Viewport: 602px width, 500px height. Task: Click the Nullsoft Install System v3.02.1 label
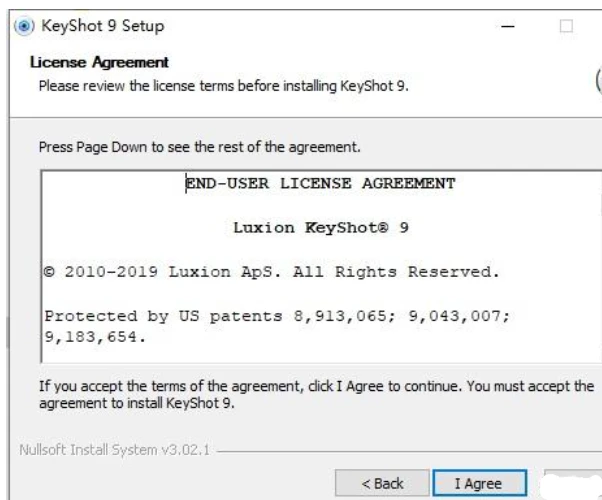coord(114,450)
